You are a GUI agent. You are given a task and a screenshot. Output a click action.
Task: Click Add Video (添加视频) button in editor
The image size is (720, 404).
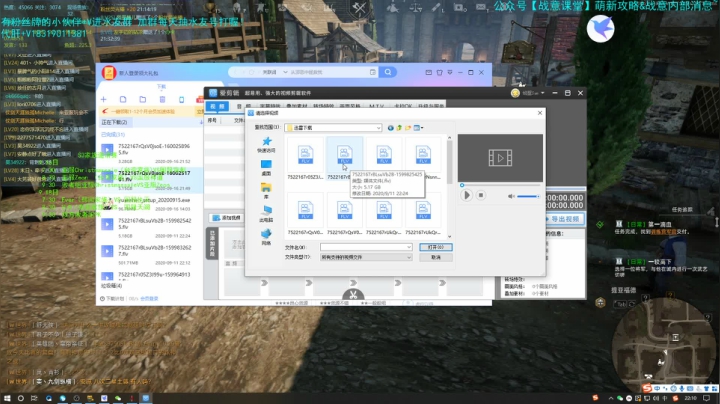227,218
